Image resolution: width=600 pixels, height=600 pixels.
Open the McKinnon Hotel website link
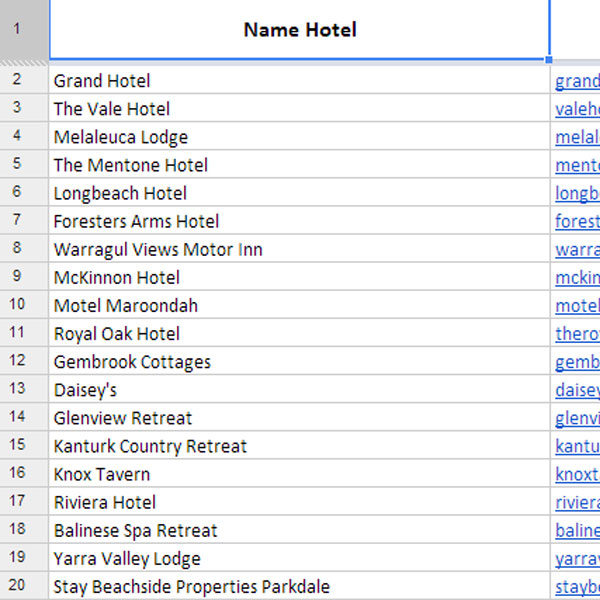coord(578,277)
